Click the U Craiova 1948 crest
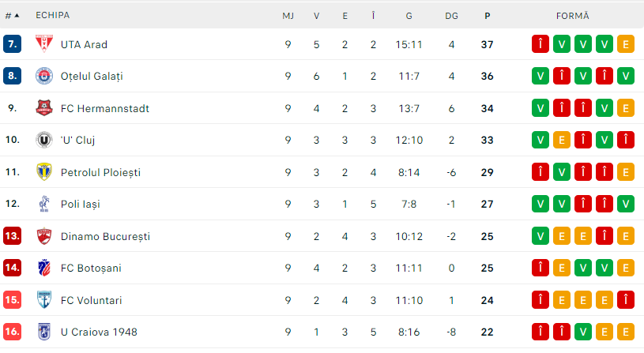The width and height of the screenshot is (644, 353). click(43, 332)
